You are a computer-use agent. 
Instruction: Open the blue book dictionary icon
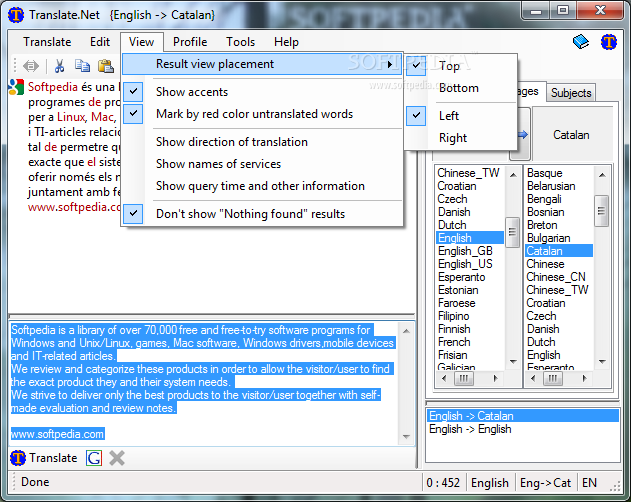[581, 41]
